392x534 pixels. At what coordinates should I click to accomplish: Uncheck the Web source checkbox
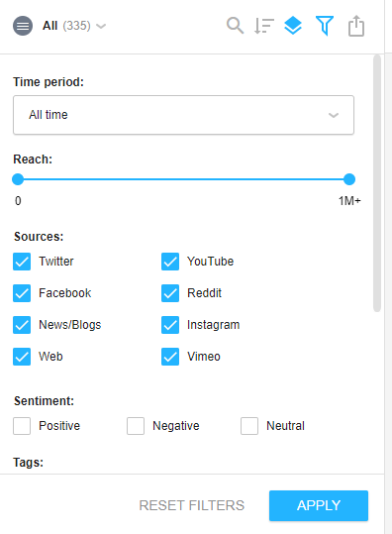(22, 357)
